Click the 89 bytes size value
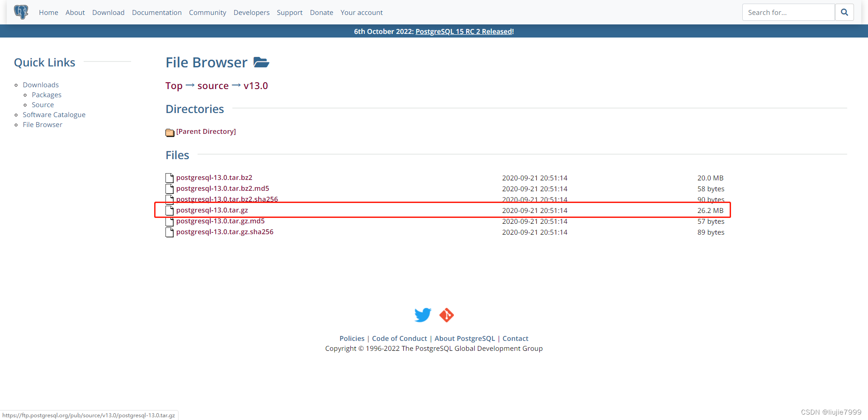 coord(711,232)
